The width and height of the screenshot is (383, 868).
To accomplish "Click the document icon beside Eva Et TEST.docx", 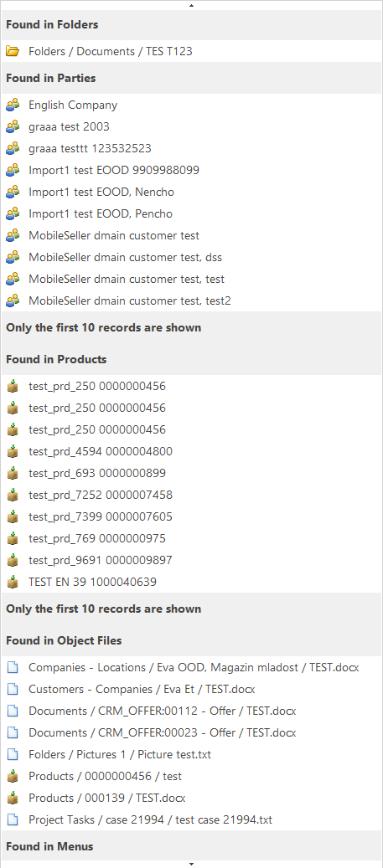I will click(13, 689).
